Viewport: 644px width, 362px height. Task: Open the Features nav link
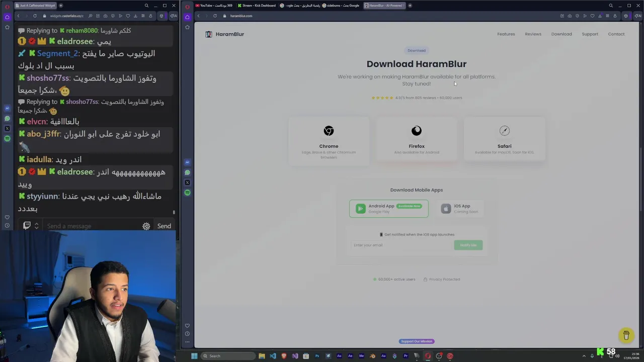(506, 34)
